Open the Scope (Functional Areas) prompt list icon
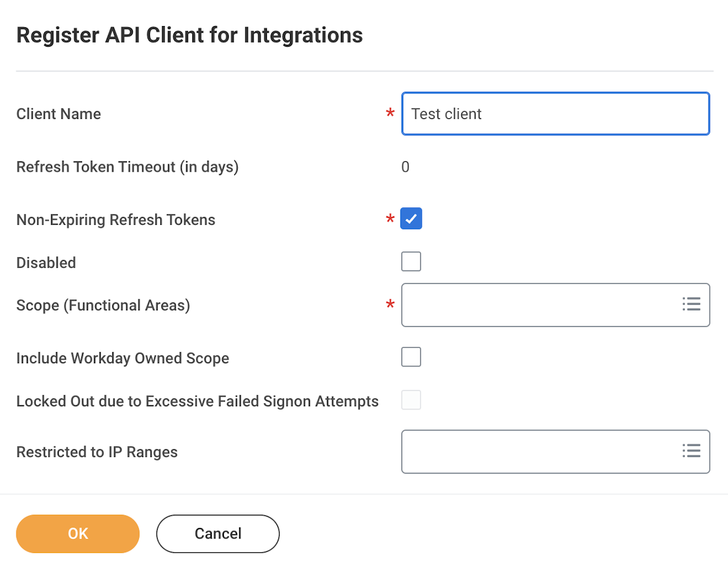This screenshot has height=562, width=728. point(691,304)
